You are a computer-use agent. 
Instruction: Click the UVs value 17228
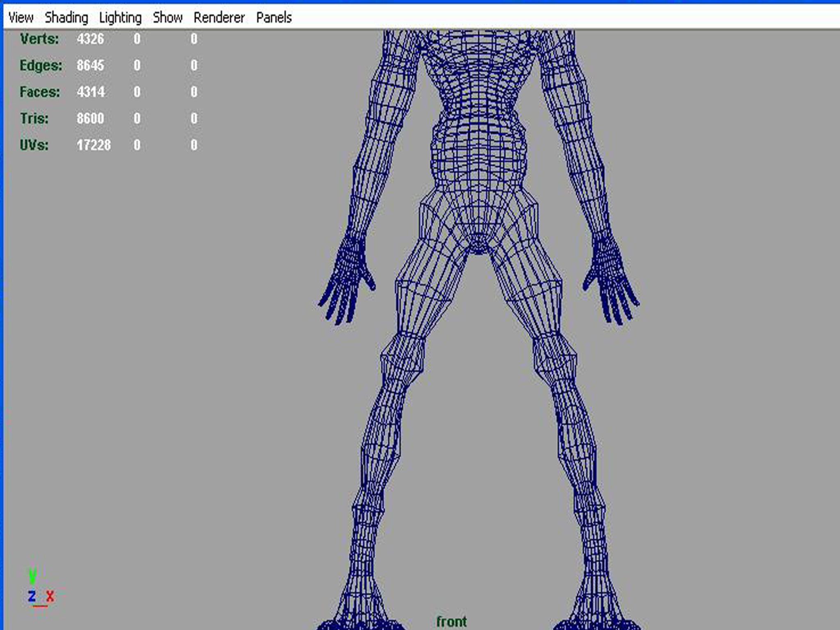[94, 145]
